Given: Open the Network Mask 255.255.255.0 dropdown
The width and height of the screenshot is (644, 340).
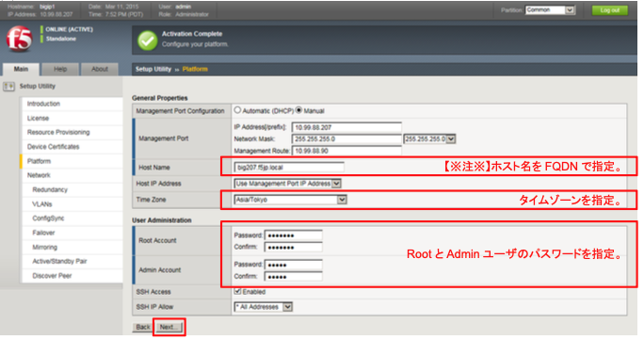Looking at the screenshot, I should coord(429,138).
